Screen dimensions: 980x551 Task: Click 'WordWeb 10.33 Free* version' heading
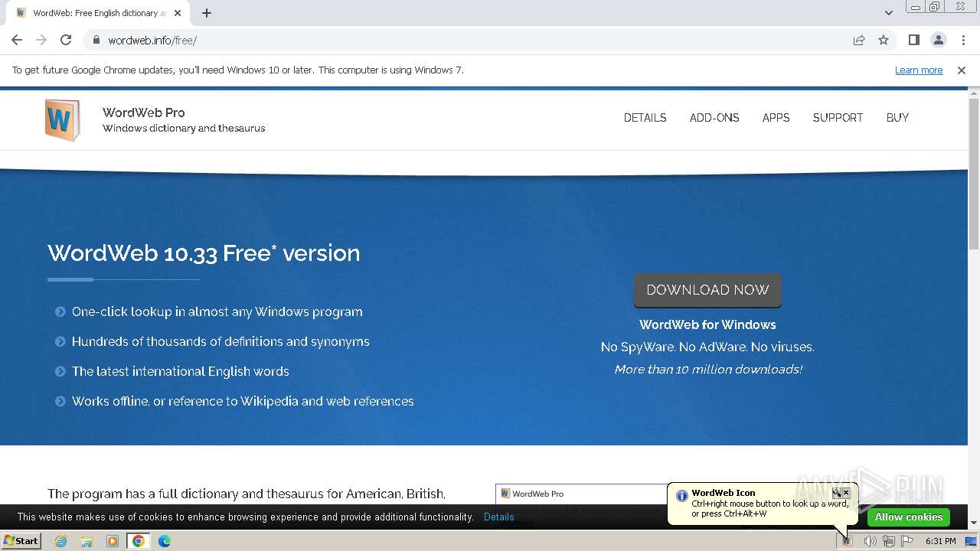pyautogui.click(x=204, y=253)
